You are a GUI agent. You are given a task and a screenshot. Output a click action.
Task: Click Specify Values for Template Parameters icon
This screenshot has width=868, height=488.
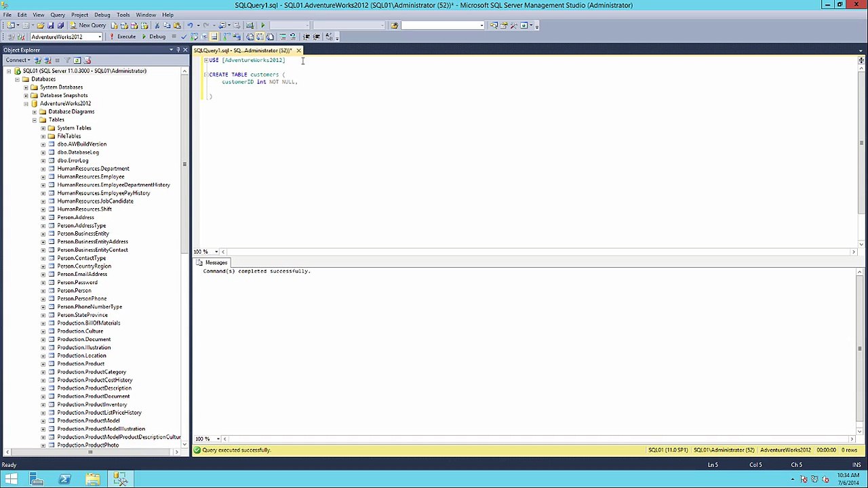[329, 37]
